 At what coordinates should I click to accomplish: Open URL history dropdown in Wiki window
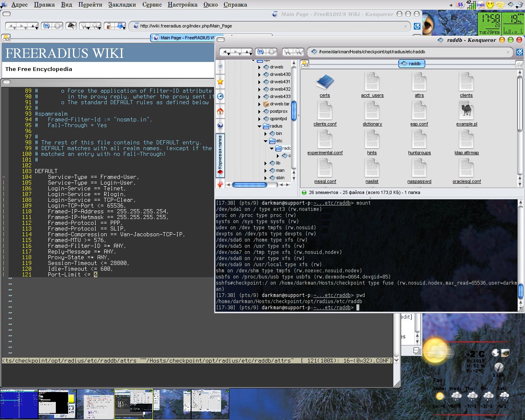pyautogui.click(x=405, y=26)
